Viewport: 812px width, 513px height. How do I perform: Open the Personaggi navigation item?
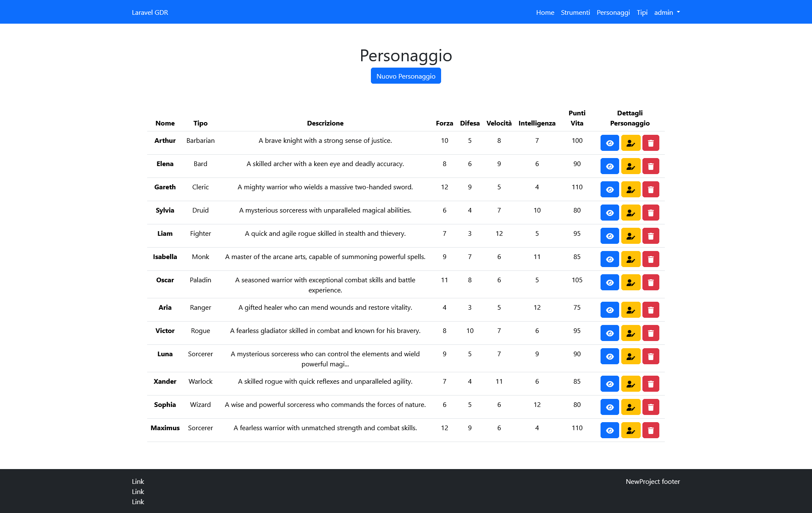coord(613,12)
